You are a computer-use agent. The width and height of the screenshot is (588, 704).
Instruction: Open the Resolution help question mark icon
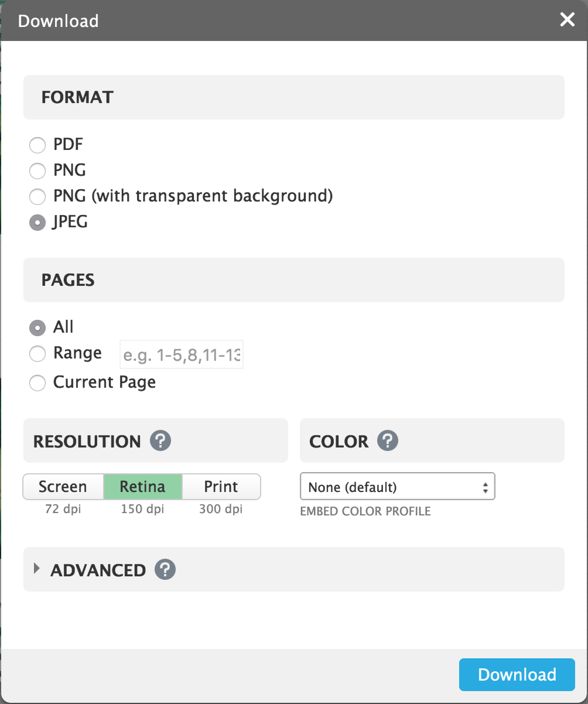[160, 440]
